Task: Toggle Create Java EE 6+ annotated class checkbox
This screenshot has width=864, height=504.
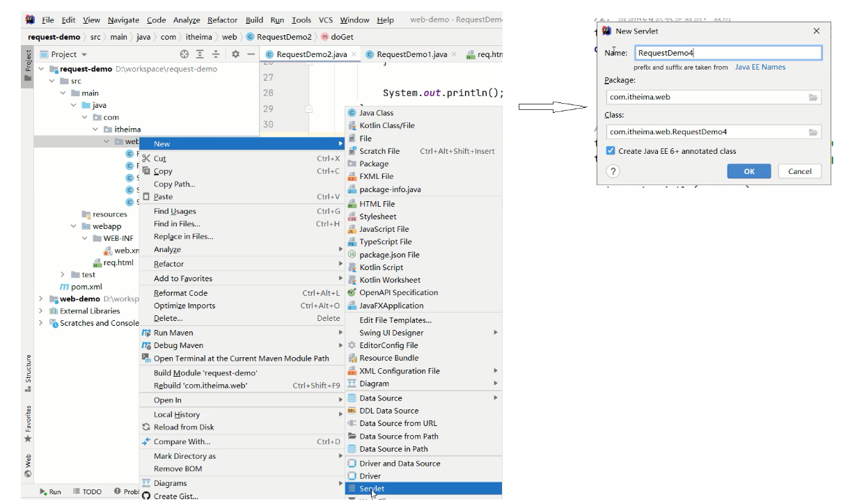Action: pos(611,151)
